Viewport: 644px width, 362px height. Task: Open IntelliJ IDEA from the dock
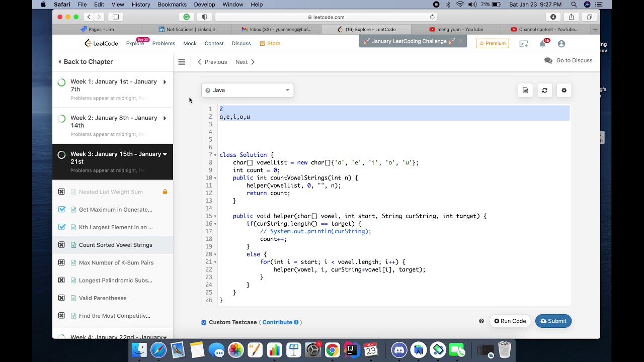click(x=352, y=349)
